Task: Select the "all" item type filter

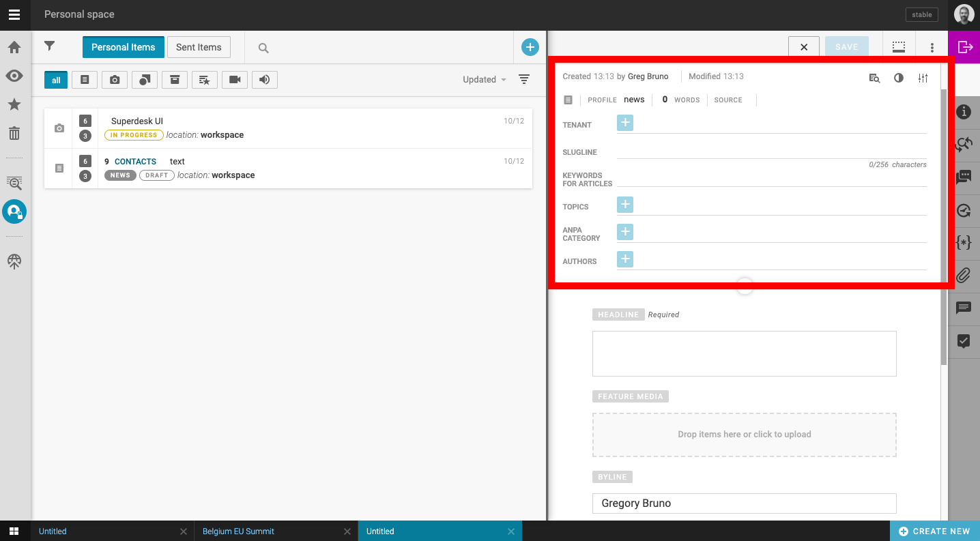Action: point(56,80)
